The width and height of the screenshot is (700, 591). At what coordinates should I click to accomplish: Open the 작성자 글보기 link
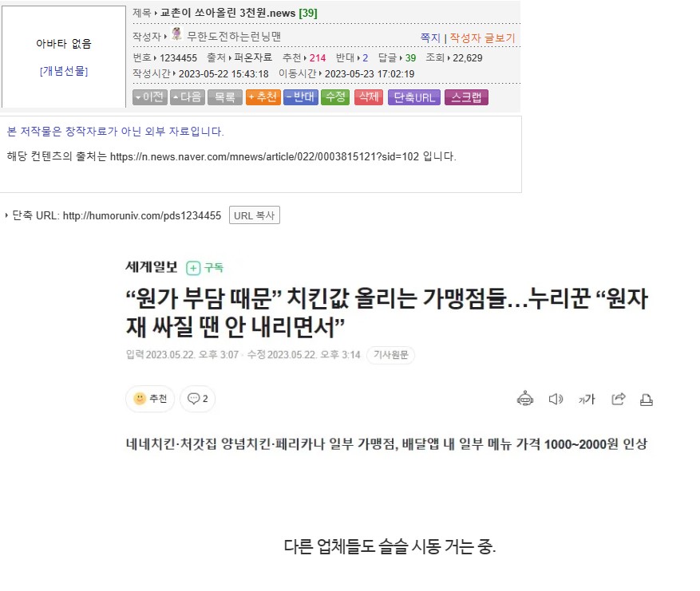pyautogui.click(x=482, y=38)
